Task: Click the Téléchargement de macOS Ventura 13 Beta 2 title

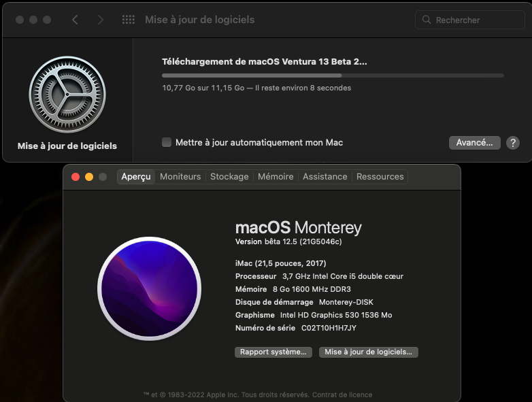Action: click(x=265, y=62)
